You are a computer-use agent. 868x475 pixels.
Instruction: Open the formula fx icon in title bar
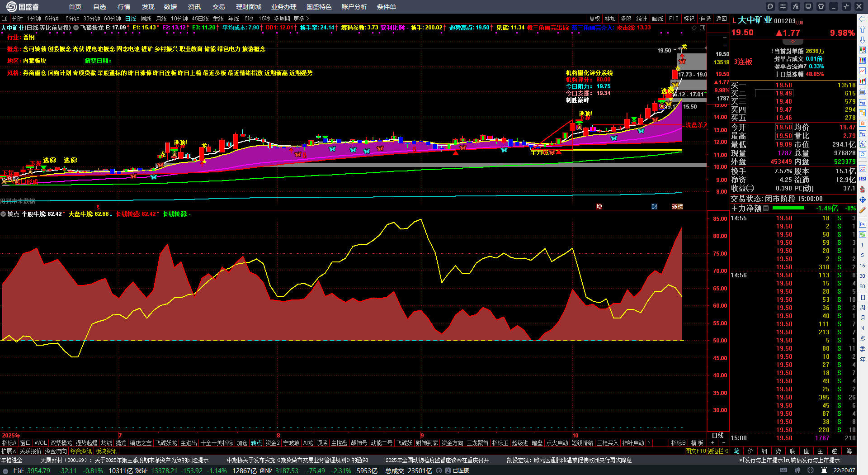point(796,6)
